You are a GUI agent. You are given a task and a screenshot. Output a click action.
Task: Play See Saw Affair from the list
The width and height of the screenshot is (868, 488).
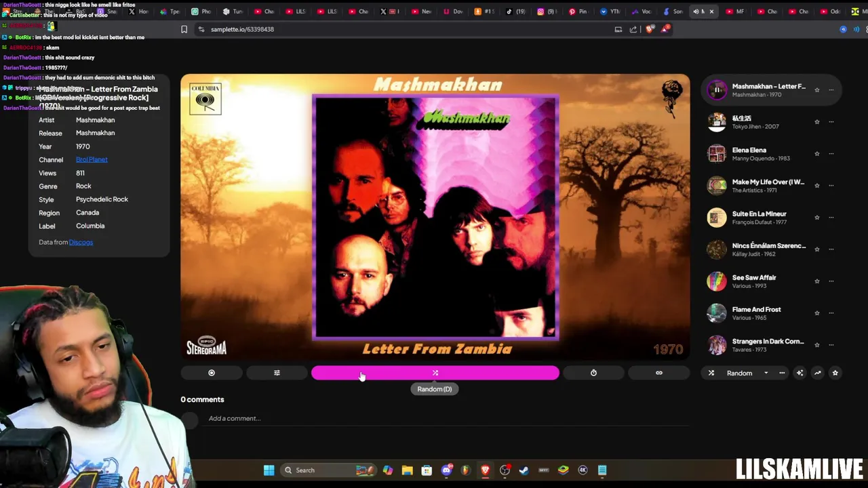point(717,281)
